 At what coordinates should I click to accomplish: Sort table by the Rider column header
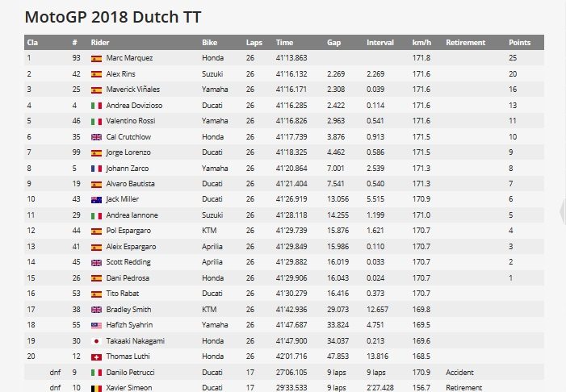[x=100, y=42]
